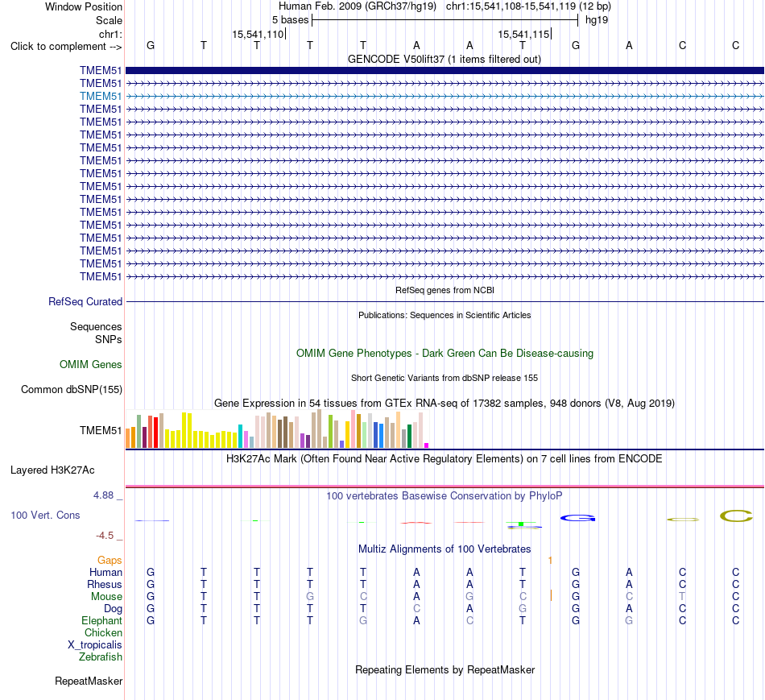
Task: Click the Human Feb. 2009 (GRCh37/hg19) title
Action: point(357,6)
